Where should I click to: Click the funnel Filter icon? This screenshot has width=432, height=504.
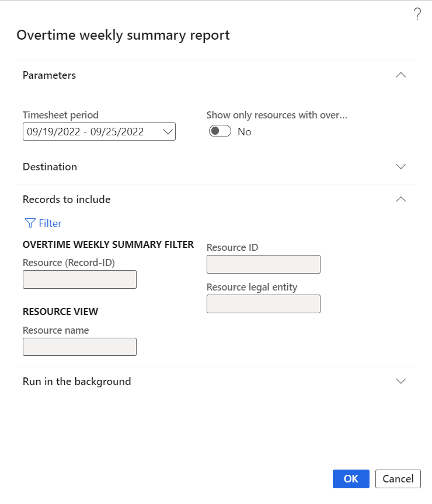tap(29, 223)
